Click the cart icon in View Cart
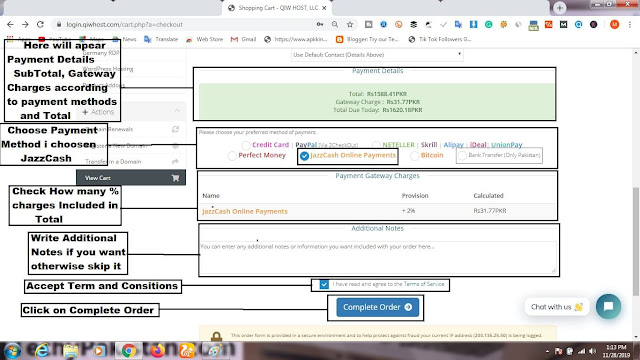Image resolution: width=640 pixels, height=360 pixels. tap(176, 178)
